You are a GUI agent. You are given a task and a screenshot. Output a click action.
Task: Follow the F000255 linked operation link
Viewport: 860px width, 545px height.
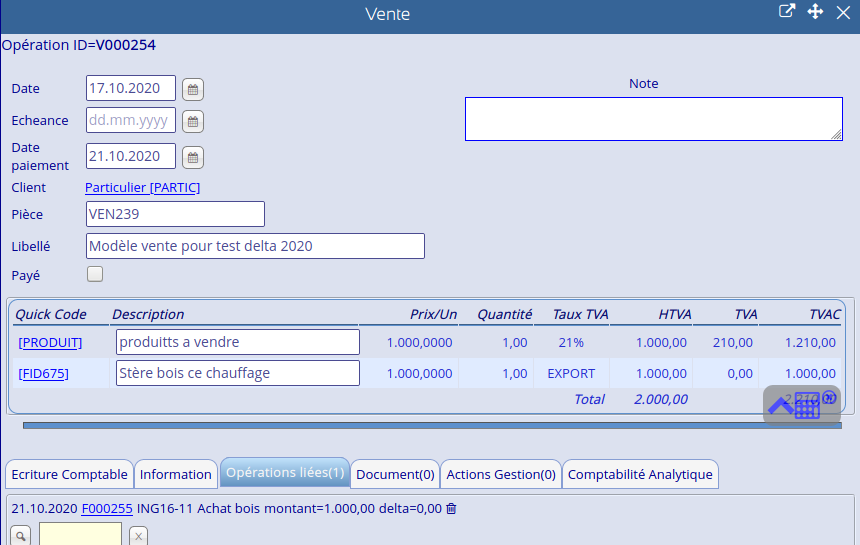[107, 508]
